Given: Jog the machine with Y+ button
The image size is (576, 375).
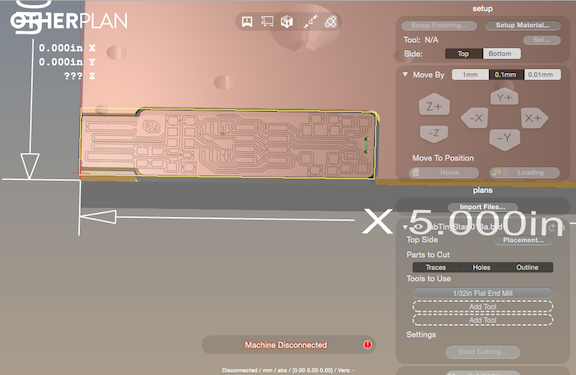Looking at the screenshot, I should click(504, 97).
